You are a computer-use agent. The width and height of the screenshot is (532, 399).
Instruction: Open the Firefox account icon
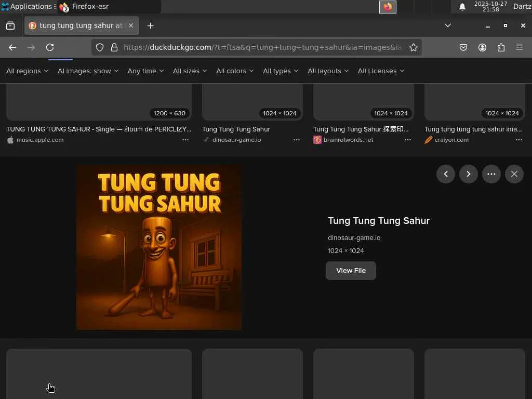[482, 47]
